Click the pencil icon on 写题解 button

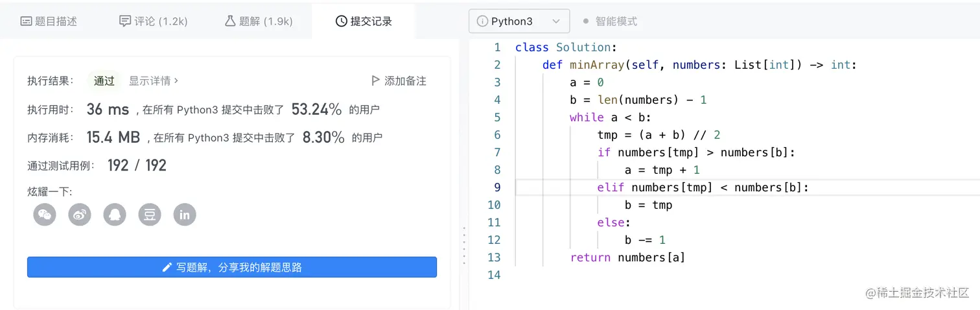167,267
